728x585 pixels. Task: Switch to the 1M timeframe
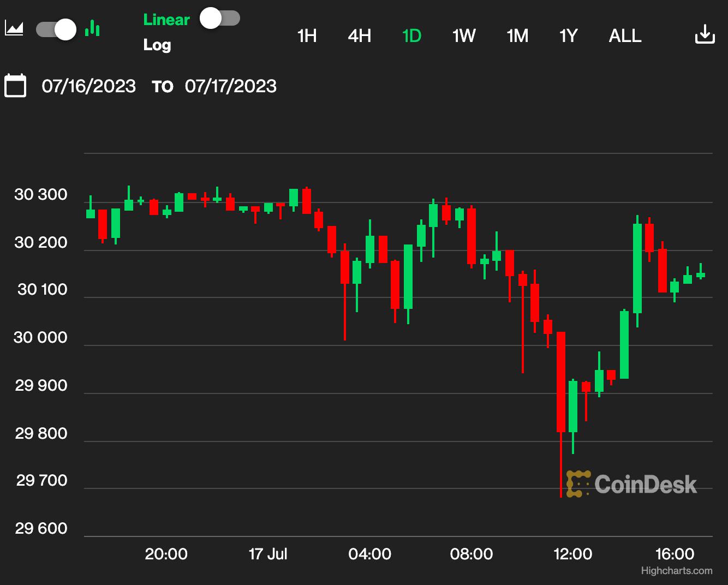517,36
